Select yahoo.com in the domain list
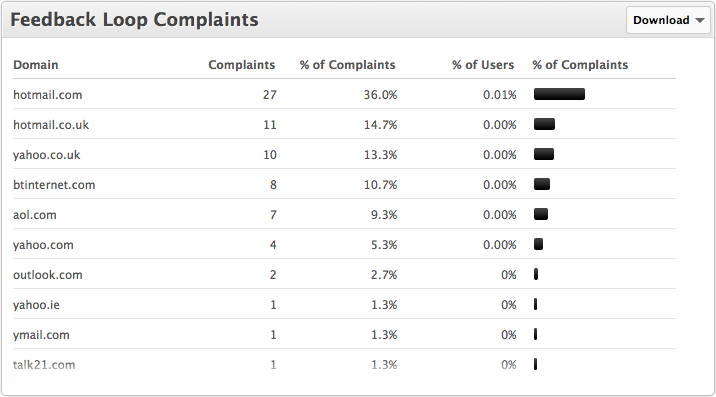The height and width of the screenshot is (397, 716). tap(43, 245)
